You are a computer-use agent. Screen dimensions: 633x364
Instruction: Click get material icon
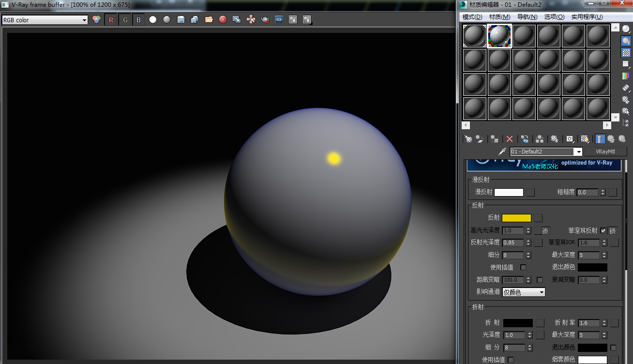pos(468,139)
